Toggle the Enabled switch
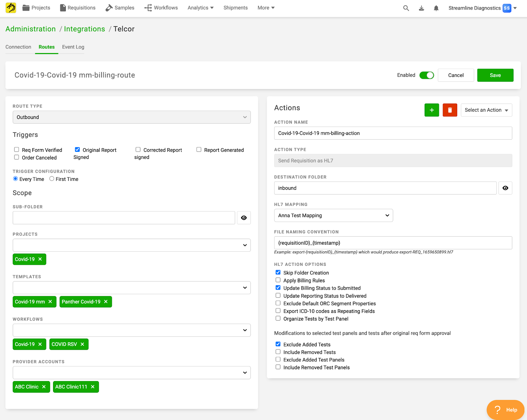Screen dimensions: 527x420 point(427,75)
